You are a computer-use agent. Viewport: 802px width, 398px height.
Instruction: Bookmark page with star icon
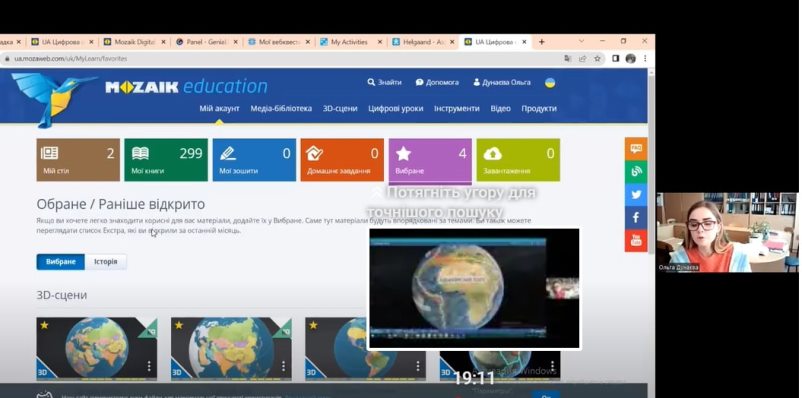coord(597,59)
